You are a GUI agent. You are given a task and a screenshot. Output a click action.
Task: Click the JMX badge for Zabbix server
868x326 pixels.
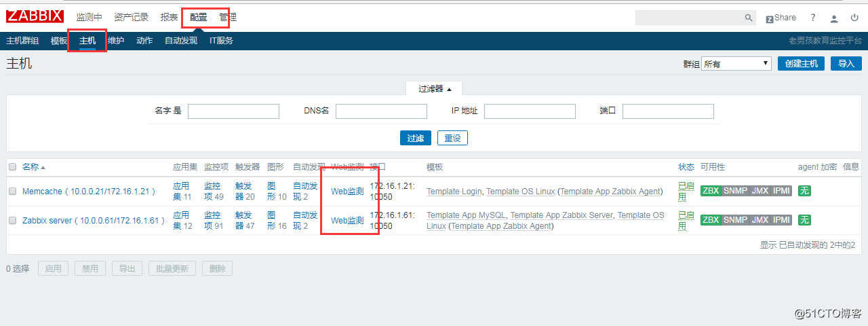click(x=759, y=220)
